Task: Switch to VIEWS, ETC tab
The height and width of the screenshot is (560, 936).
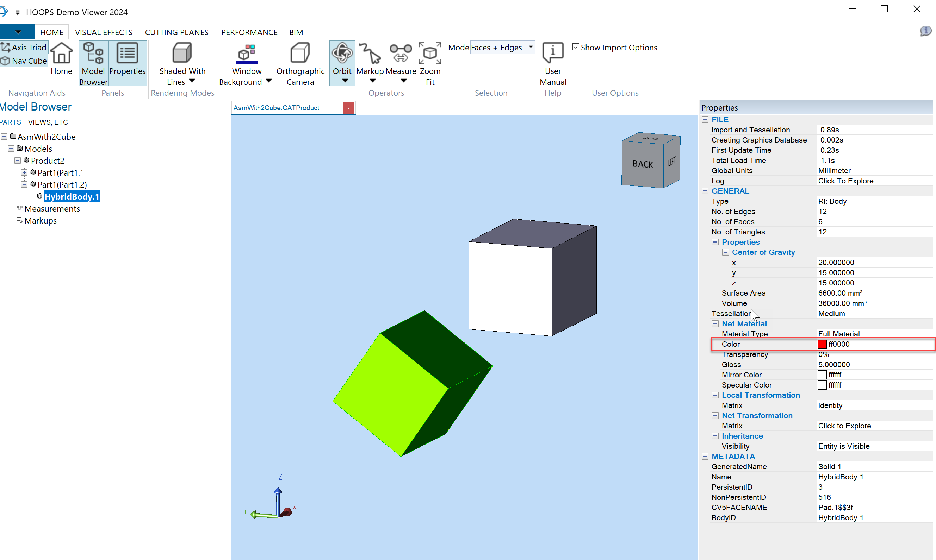Action: click(48, 122)
